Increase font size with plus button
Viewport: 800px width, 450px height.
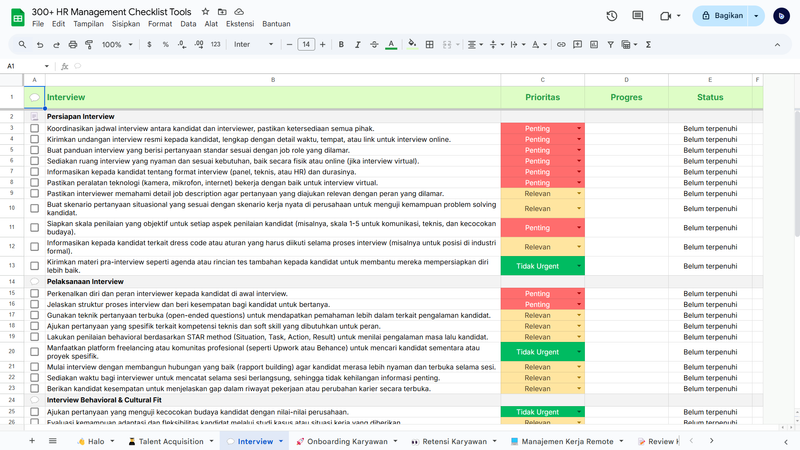322,45
